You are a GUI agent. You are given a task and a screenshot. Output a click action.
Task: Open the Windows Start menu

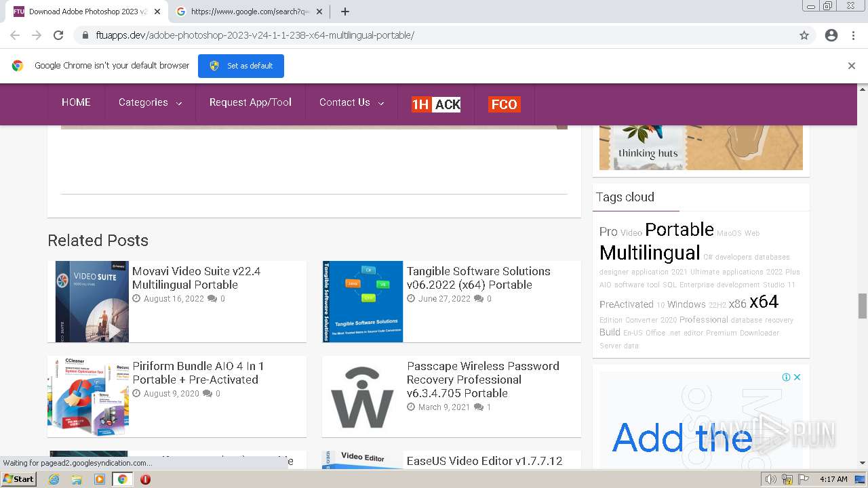[19, 479]
